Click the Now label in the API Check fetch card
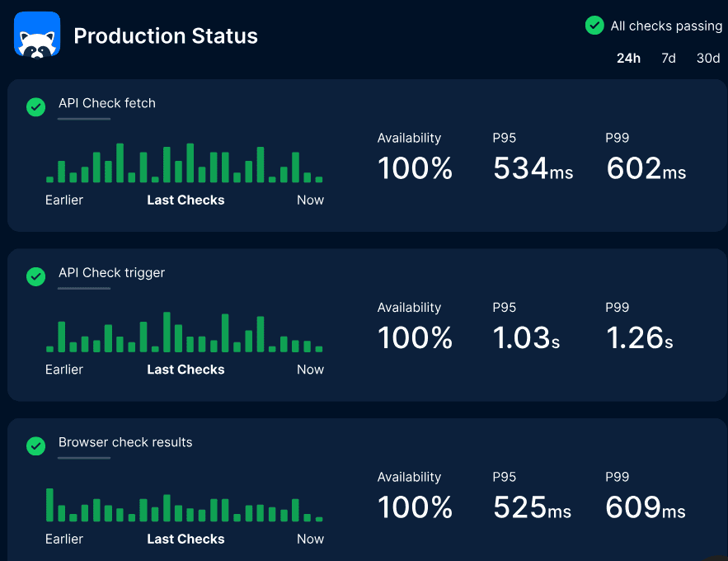 click(310, 200)
